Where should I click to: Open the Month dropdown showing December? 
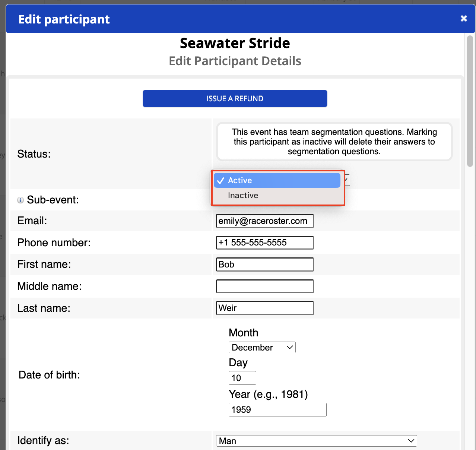262,348
